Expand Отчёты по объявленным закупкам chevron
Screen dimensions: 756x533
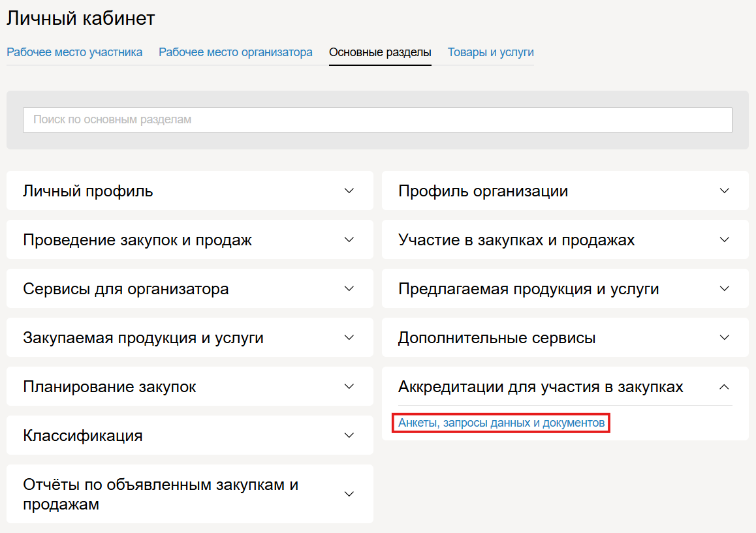tap(349, 494)
